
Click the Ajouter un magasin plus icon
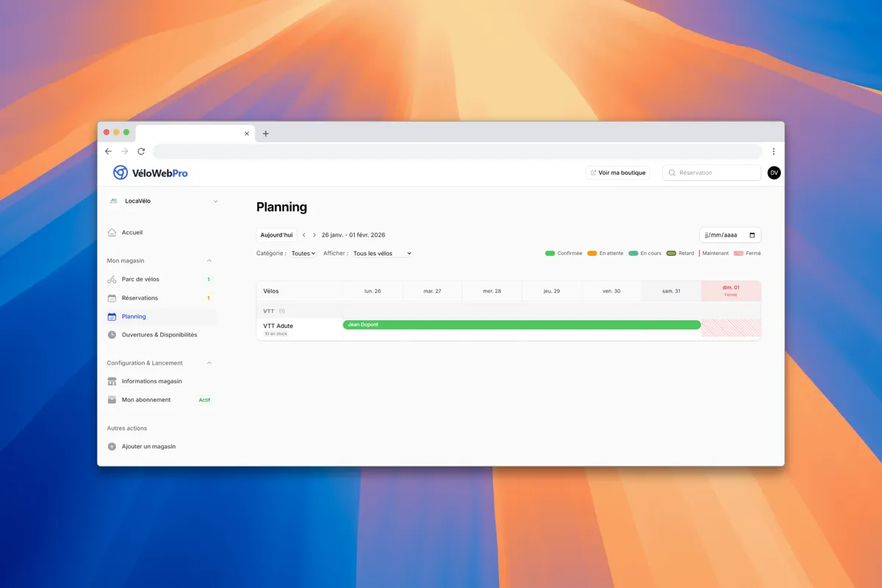[x=111, y=446]
